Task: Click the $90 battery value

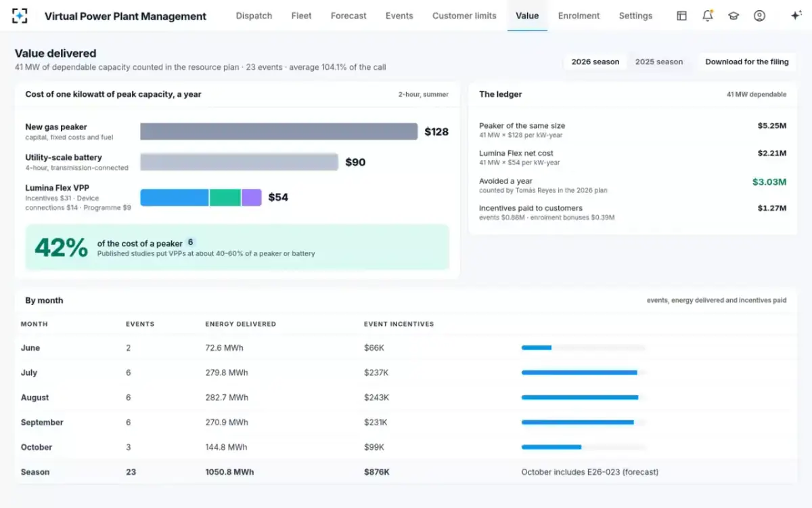Action: pyautogui.click(x=355, y=162)
